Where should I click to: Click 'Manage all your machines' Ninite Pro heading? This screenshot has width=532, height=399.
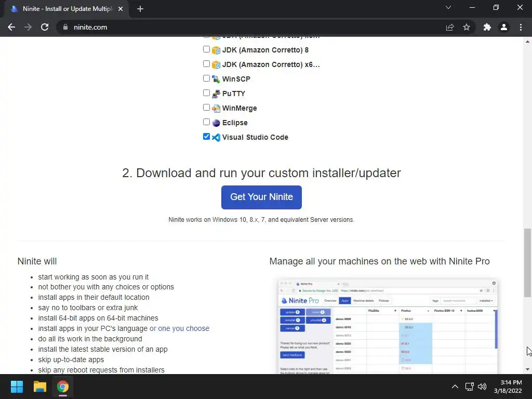click(x=379, y=261)
